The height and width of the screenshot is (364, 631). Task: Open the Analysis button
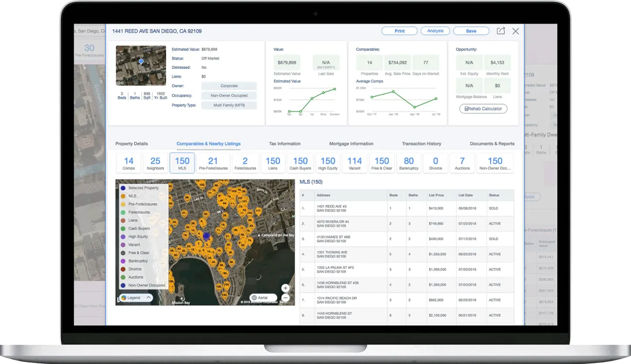pyautogui.click(x=435, y=31)
